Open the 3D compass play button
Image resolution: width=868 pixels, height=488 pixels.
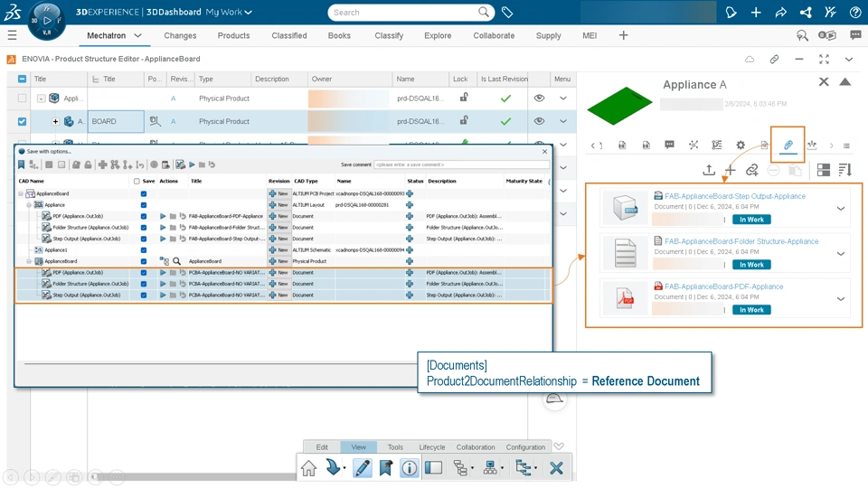[x=47, y=21]
